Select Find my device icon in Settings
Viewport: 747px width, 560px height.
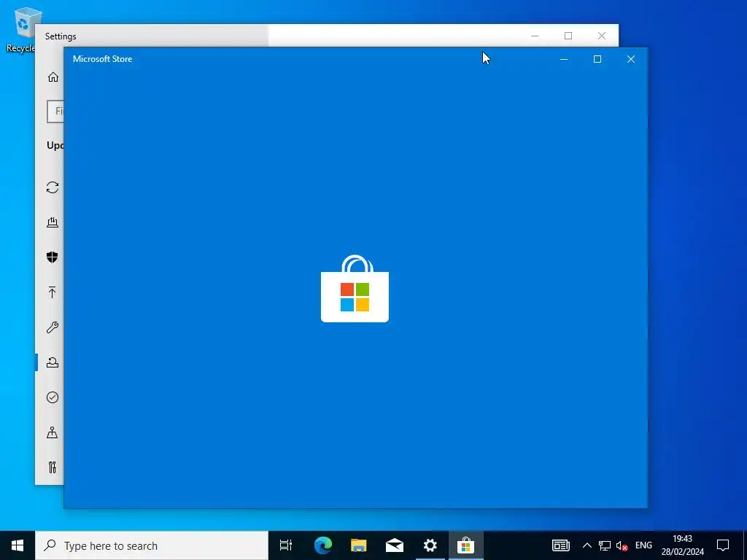[x=53, y=432]
